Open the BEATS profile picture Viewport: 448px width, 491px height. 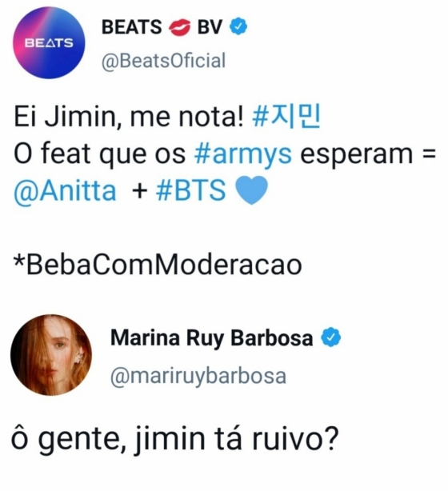coord(49,42)
